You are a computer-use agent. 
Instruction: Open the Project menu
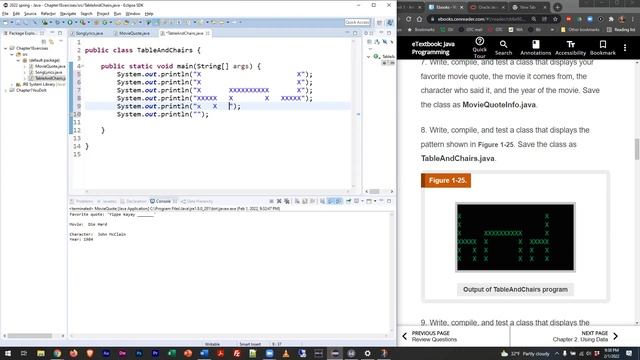[103, 13]
